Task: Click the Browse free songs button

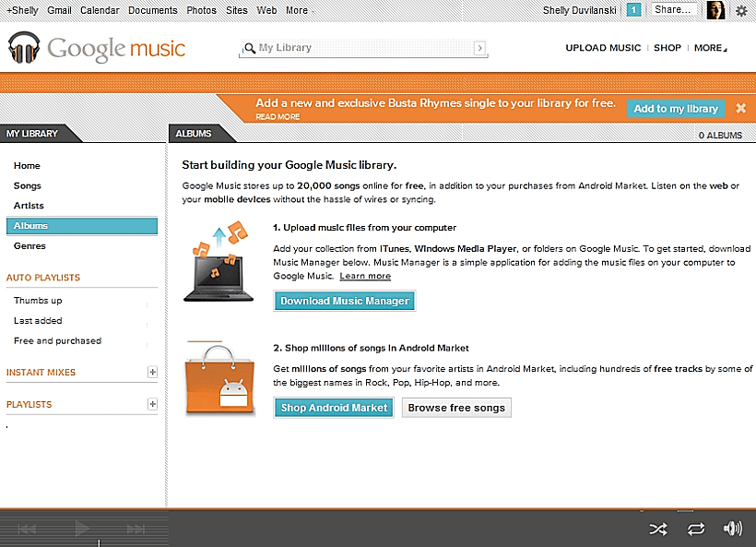Action: pos(456,408)
